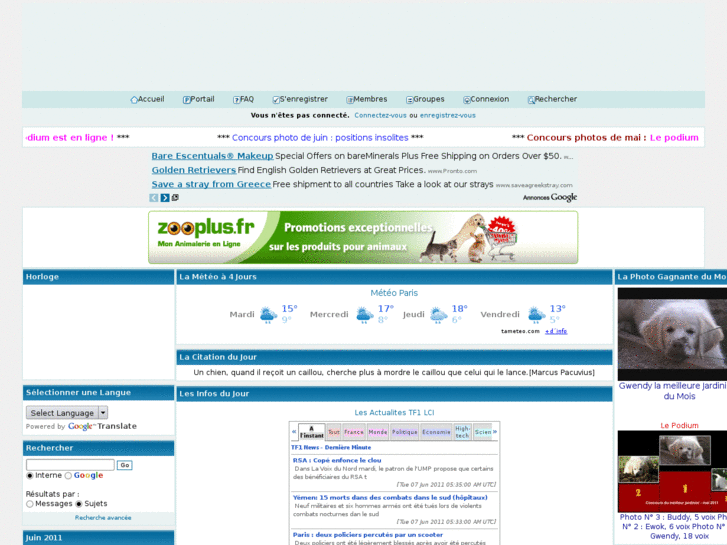Open Les Actualites TF1 LCI link
Screen dimensions: 727x545
click(394, 412)
